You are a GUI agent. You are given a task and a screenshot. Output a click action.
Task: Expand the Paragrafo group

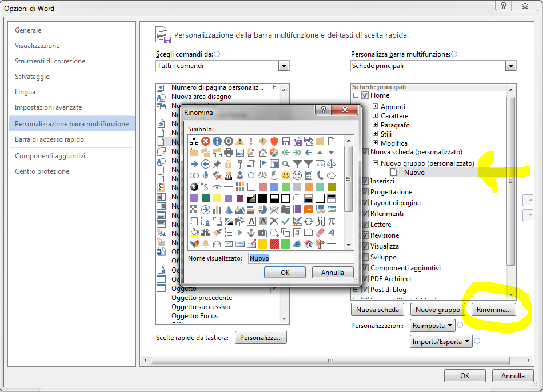click(x=375, y=125)
